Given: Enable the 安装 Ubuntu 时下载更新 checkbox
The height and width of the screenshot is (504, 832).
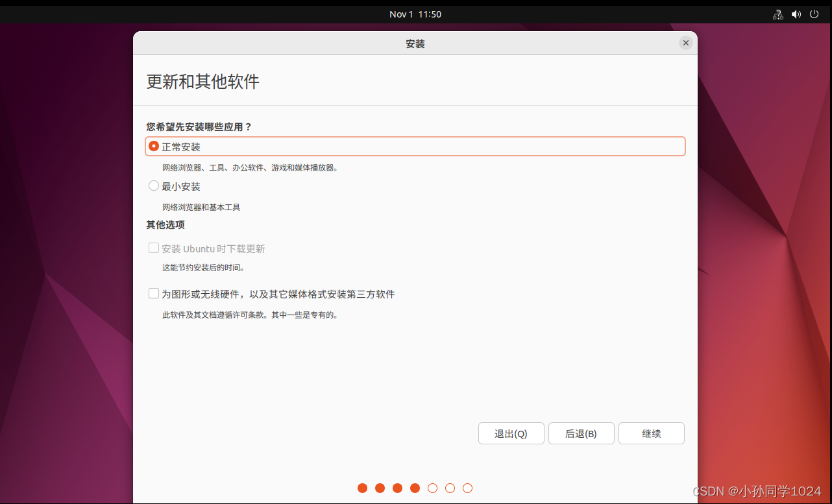Looking at the screenshot, I should [x=154, y=248].
